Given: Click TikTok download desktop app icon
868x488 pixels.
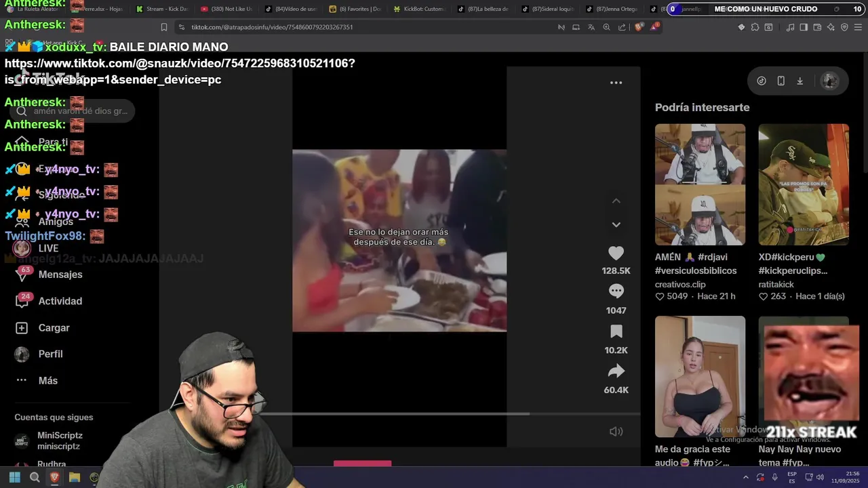Looking at the screenshot, I should (x=800, y=81).
